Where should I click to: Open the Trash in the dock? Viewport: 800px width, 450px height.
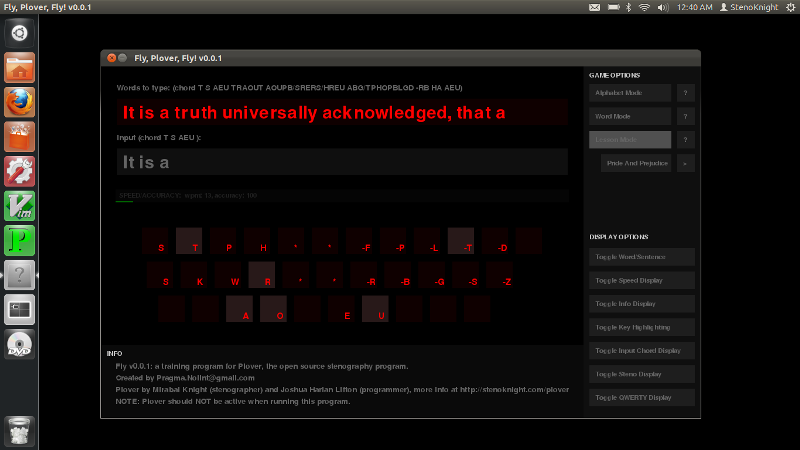point(19,431)
